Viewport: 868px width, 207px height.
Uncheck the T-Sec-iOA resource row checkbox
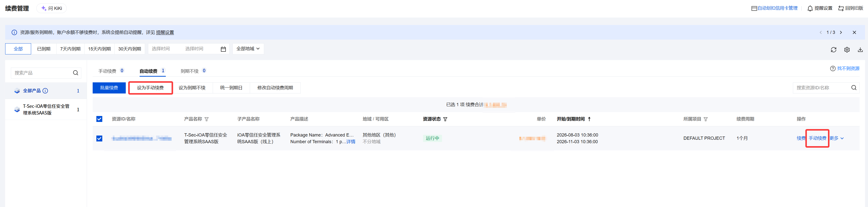pos(99,138)
